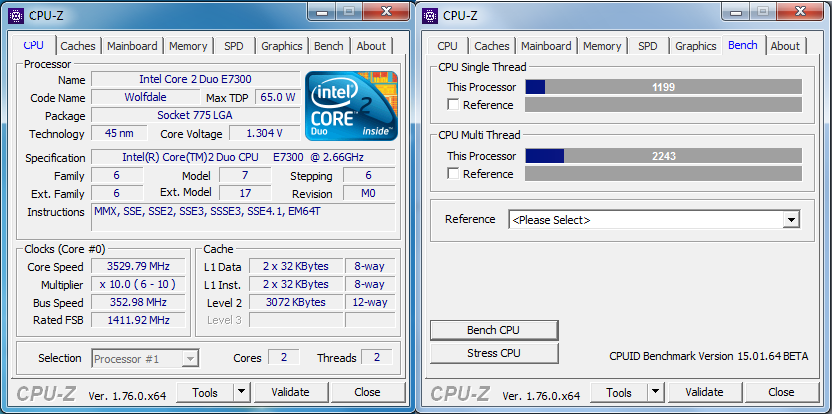Click Technology value 45 nm
Screen dimensions: 832x414
click(119, 133)
